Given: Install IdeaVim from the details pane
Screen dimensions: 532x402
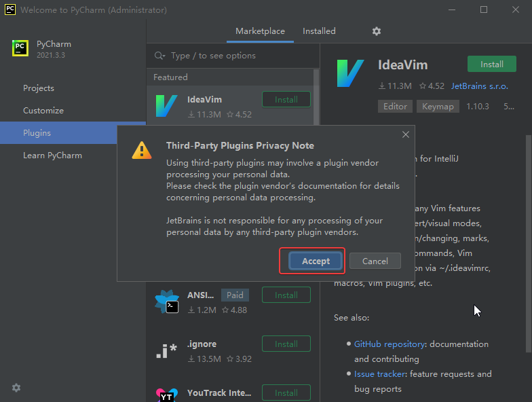Looking at the screenshot, I should tap(491, 64).
